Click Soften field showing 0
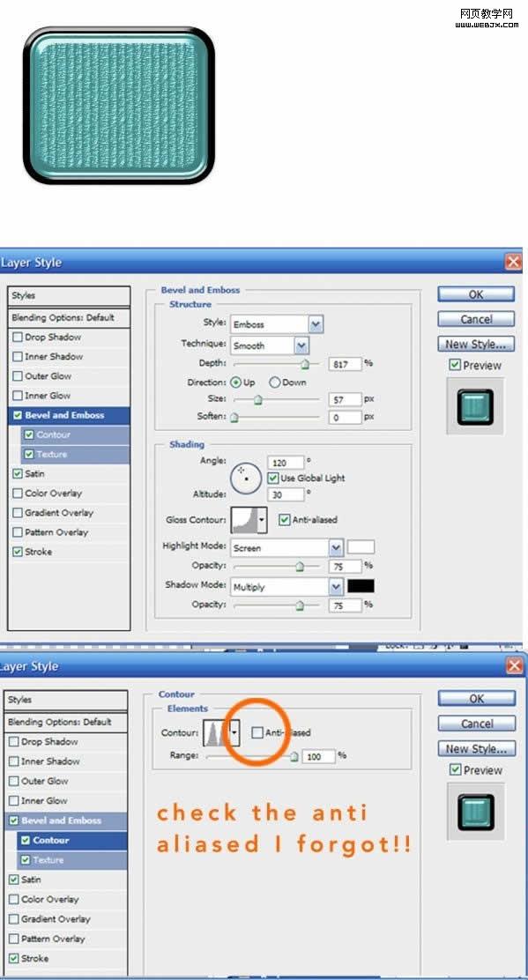528x980 pixels. [346, 417]
